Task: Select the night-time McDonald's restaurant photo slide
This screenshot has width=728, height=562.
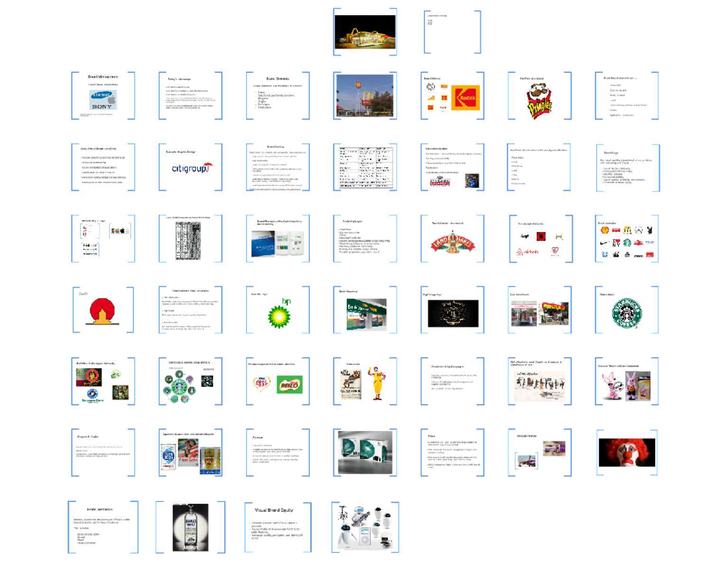Action: (x=365, y=32)
